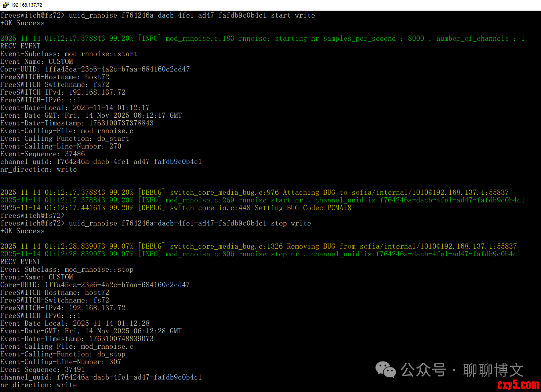Image resolution: width=541 pixels, height=392 pixels.
Task: Select the 'Event-Sequence: 37491' line
Action: (43, 370)
